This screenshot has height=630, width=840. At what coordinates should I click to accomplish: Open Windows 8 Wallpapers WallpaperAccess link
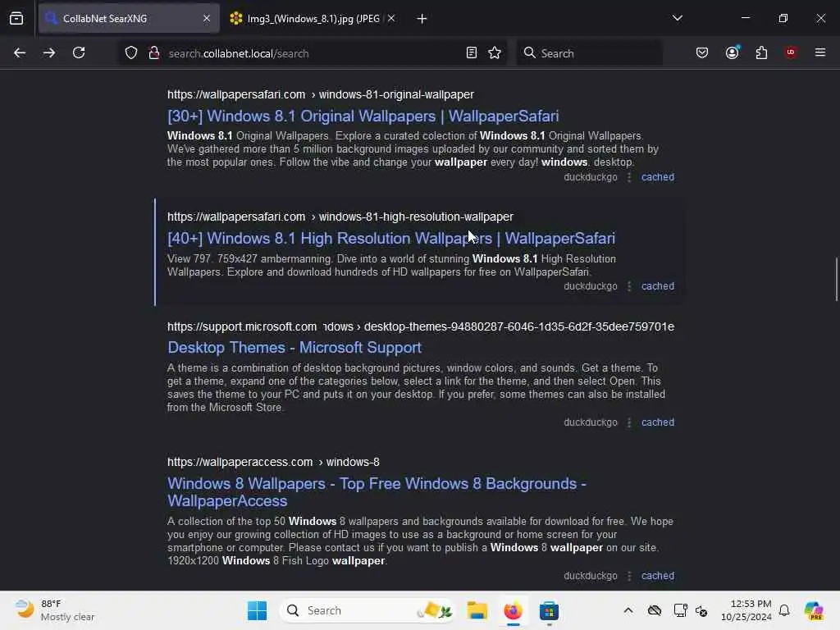pyautogui.click(x=377, y=492)
